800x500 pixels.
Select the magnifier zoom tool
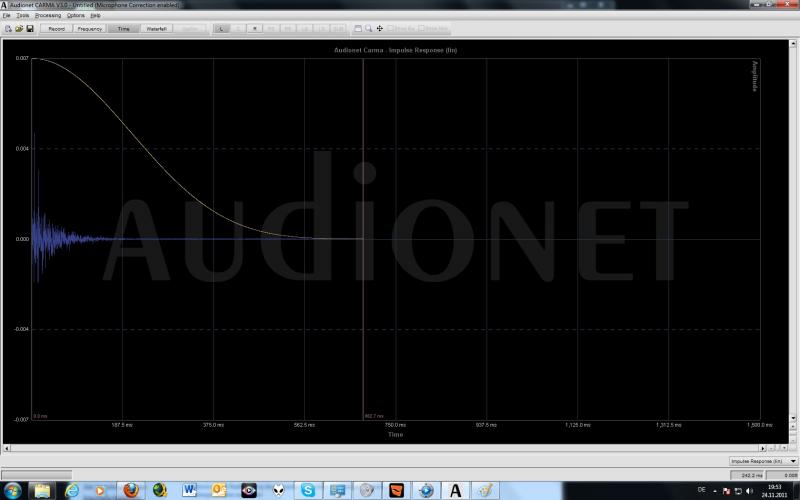pyautogui.click(x=369, y=29)
